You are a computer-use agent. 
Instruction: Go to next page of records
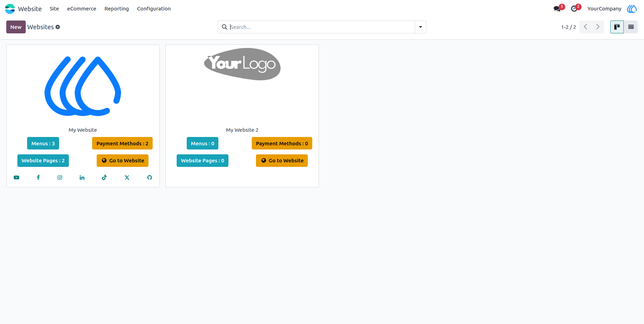[x=598, y=27]
